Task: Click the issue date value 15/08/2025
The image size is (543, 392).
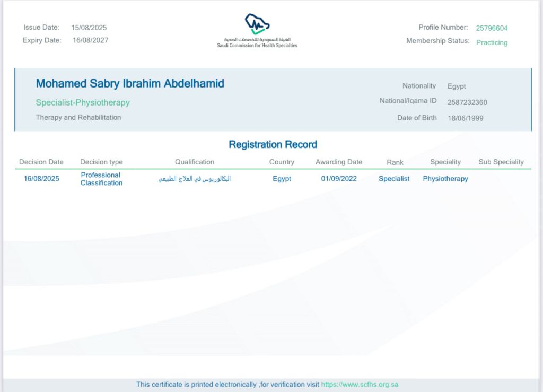Action: [x=89, y=28]
